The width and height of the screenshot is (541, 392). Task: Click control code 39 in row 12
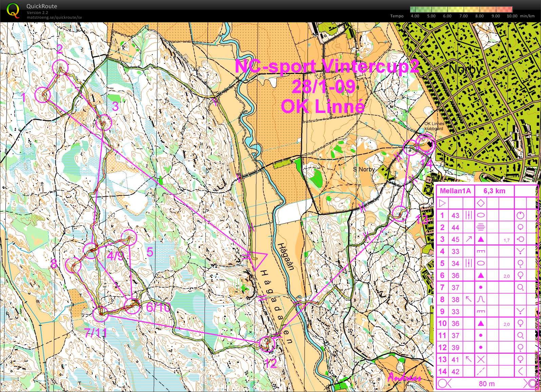click(x=455, y=348)
